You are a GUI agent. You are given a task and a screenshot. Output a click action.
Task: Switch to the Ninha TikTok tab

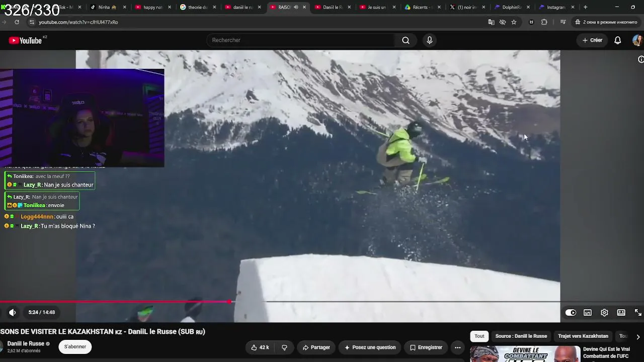[107, 8]
